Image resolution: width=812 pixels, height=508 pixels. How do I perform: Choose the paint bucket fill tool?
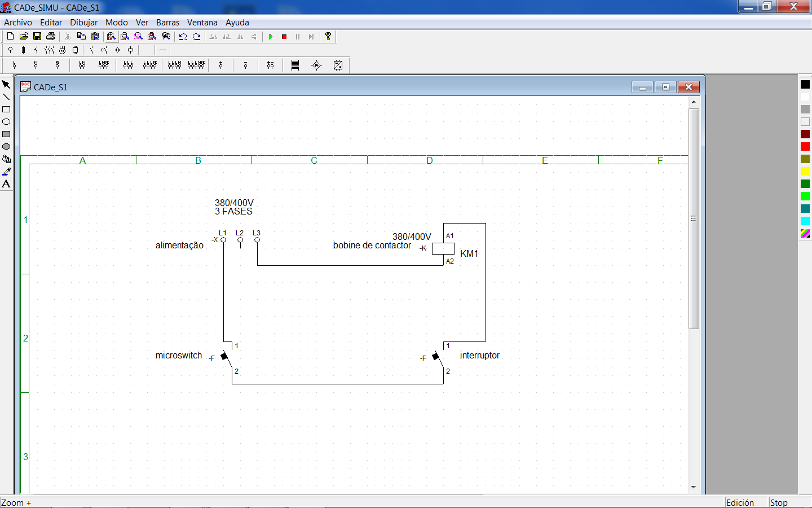click(x=6, y=159)
